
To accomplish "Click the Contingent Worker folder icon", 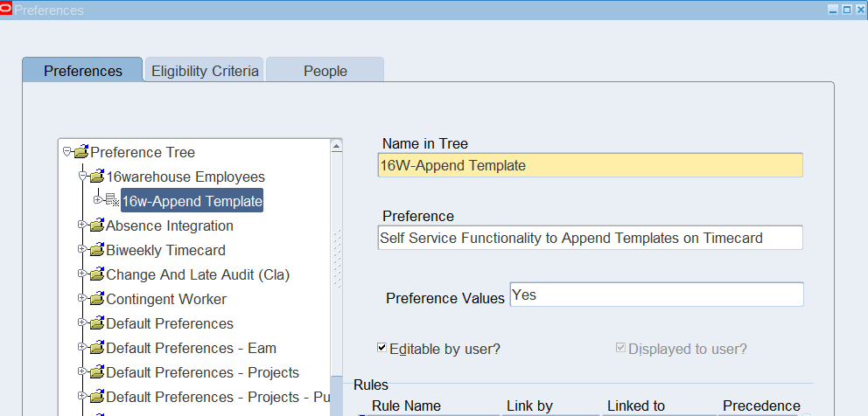I will pos(96,300).
